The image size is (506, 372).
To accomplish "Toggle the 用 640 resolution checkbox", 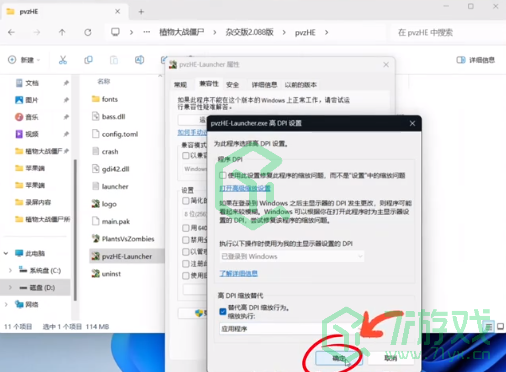I will 186,228.
